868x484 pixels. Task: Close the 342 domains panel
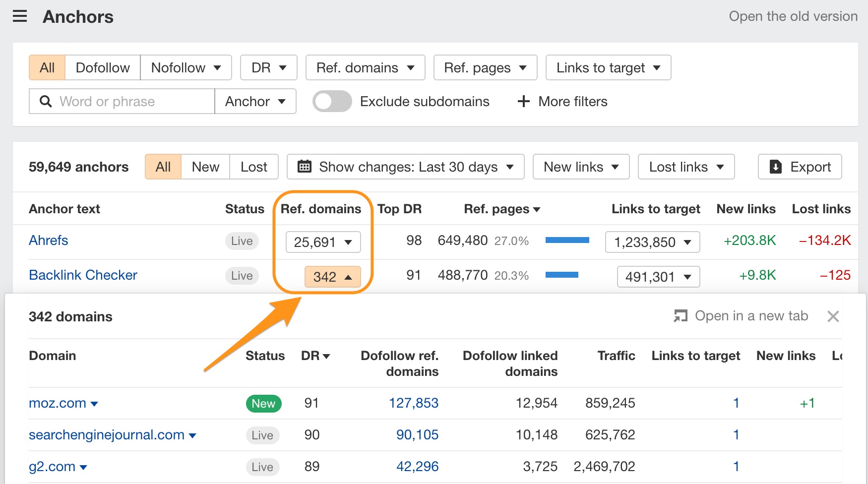[x=833, y=316]
